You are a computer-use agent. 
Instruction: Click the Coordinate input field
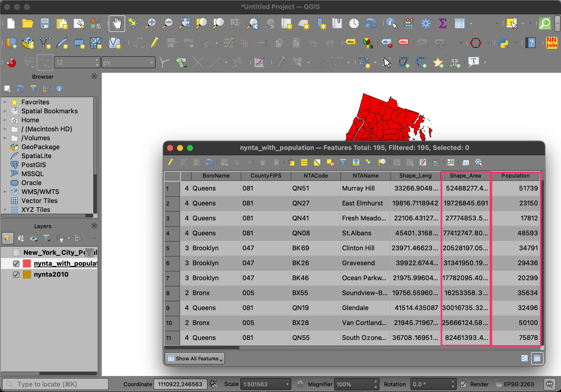(x=180, y=384)
